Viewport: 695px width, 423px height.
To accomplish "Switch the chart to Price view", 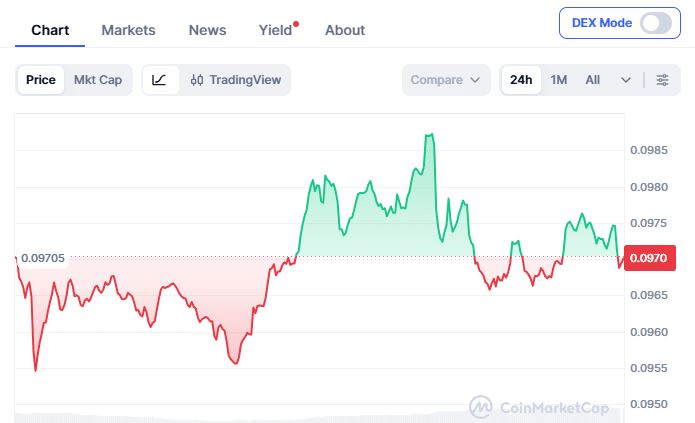I will pos(41,80).
